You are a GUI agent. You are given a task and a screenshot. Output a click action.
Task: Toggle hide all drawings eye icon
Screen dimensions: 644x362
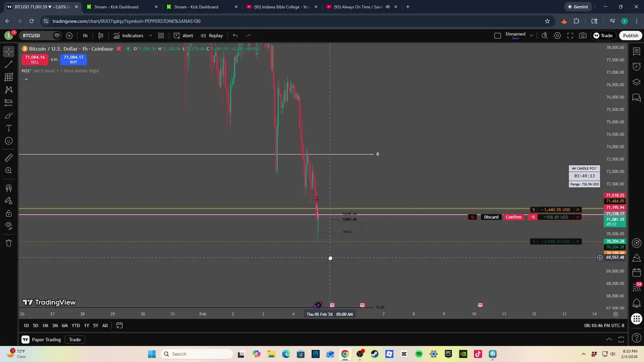tap(9, 226)
